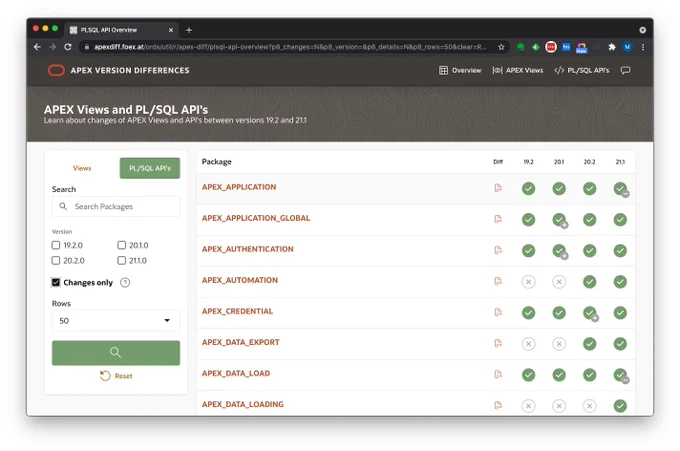Check the 19.2.0 version checkbox

[x=56, y=245]
